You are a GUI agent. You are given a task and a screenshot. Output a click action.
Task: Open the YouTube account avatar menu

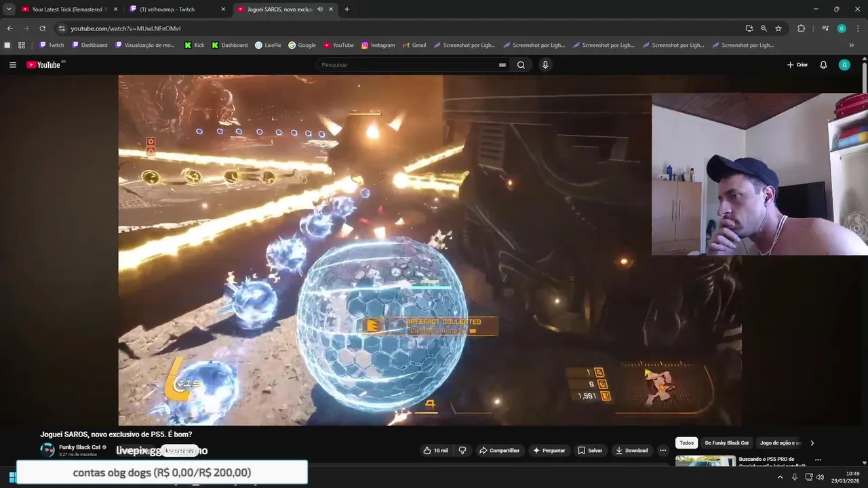(x=844, y=65)
